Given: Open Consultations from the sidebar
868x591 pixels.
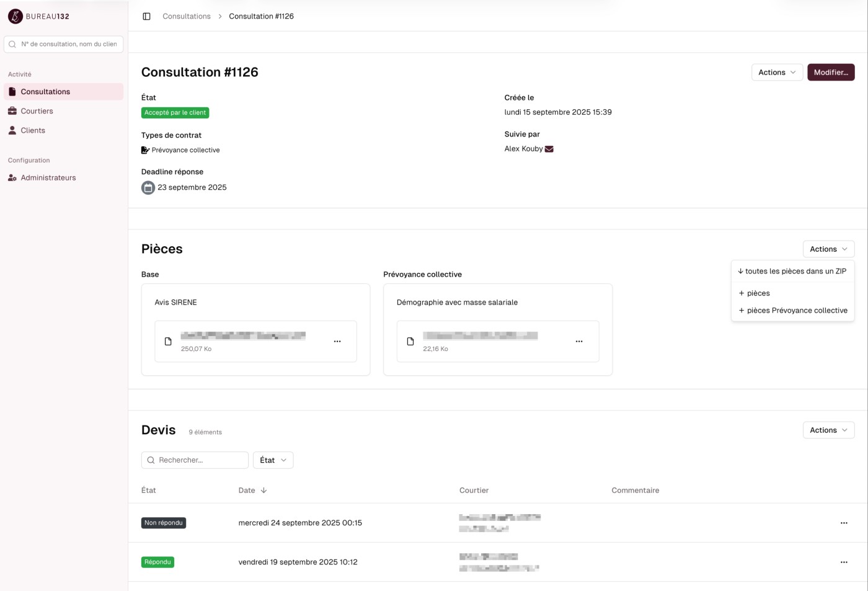Looking at the screenshot, I should point(45,91).
